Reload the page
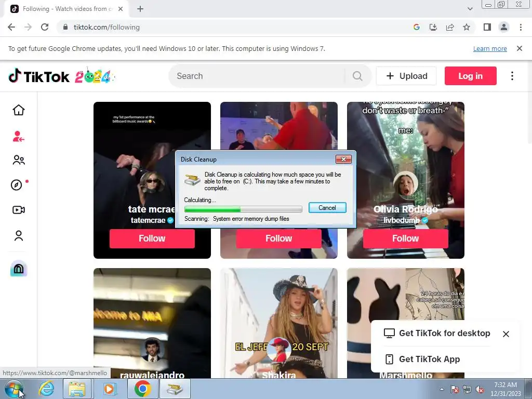This screenshot has height=399, width=532. (x=45, y=27)
